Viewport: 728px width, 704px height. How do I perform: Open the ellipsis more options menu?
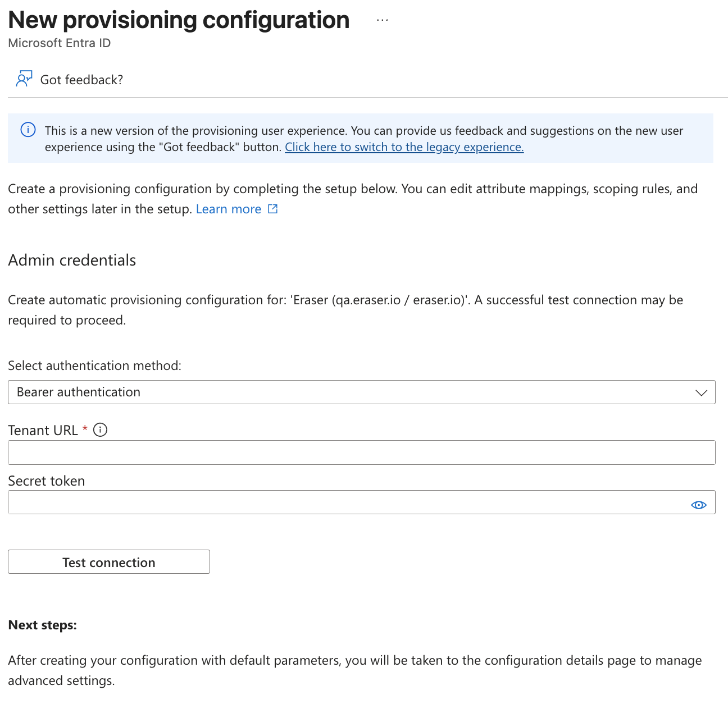coord(383,20)
